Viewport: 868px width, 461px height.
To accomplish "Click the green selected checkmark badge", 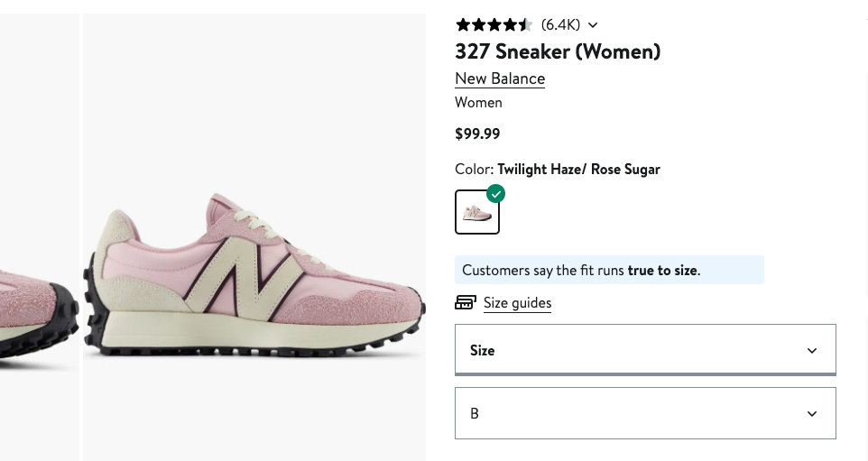I will click(495, 194).
